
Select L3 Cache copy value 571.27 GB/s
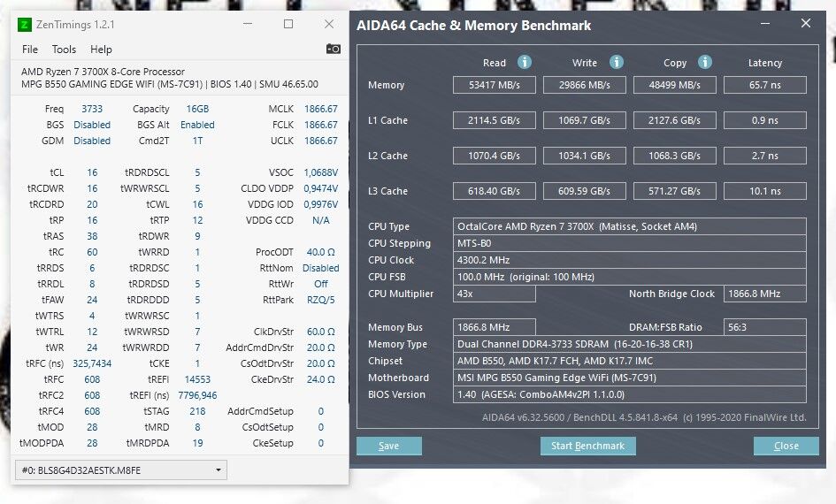(x=674, y=191)
